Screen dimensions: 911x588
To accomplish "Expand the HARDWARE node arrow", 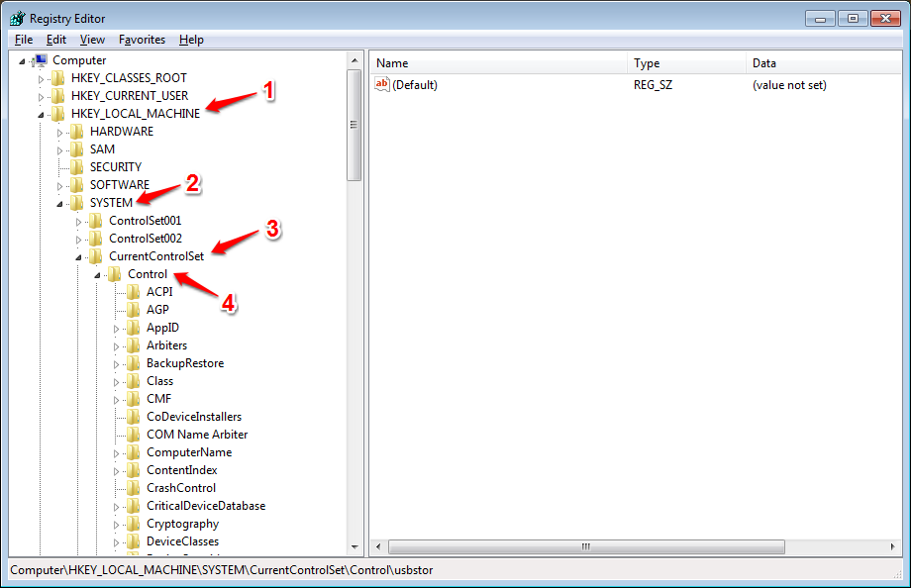I will (59, 133).
